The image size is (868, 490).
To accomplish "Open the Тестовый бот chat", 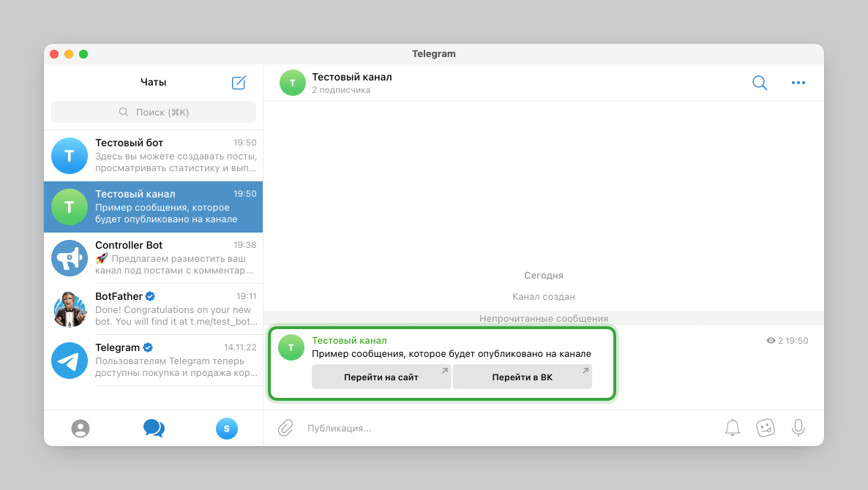I will click(153, 155).
